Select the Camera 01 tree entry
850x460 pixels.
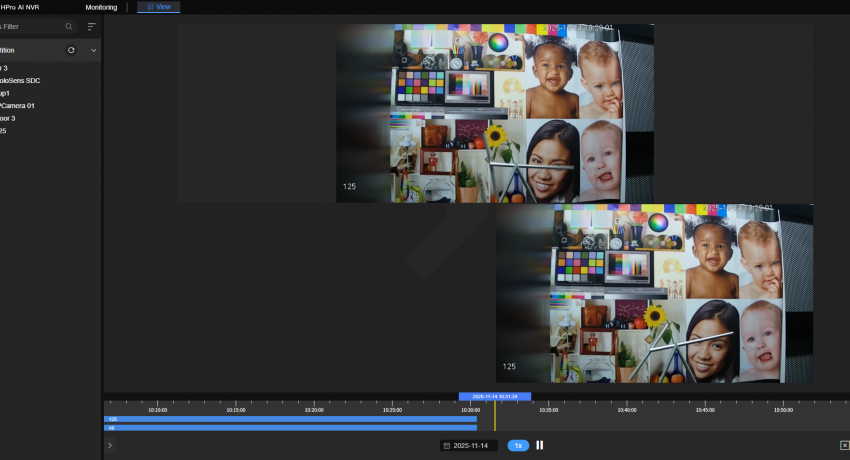(x=17, y=106)
